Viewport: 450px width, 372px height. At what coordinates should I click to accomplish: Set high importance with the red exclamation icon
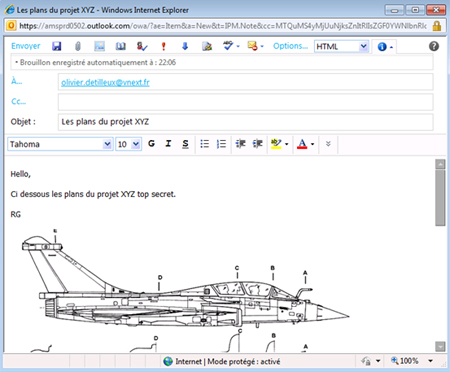click(163, 46)
